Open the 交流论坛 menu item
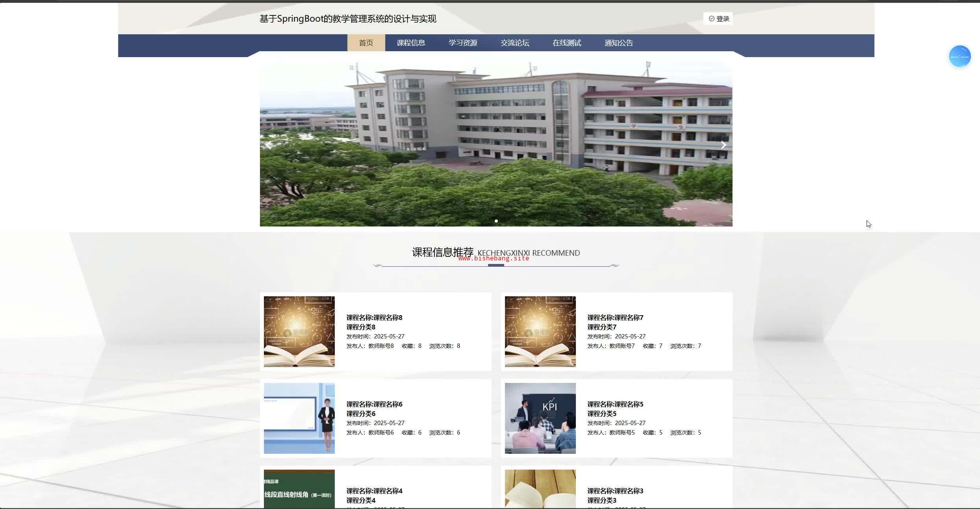The image size is (980, 509). pyautogui.click(x=515, y=43)
